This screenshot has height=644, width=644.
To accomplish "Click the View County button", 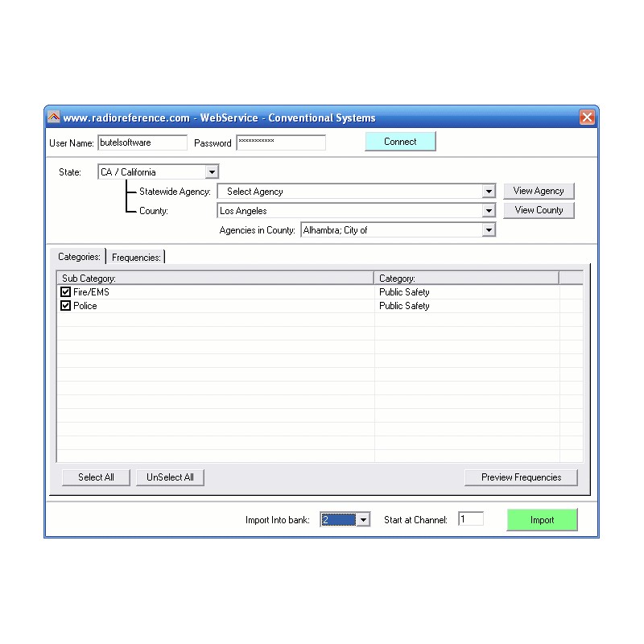I will point(539,210).
